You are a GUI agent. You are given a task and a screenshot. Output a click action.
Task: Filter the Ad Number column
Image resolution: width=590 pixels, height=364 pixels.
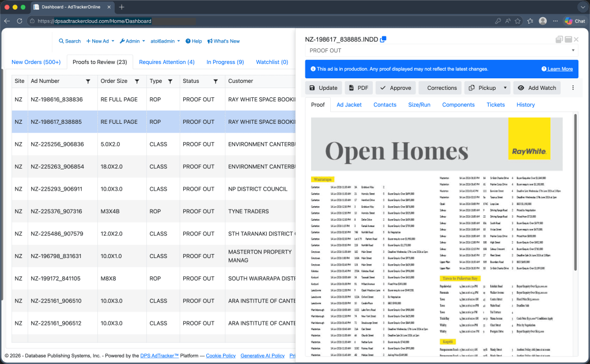(x=88, y=81)
